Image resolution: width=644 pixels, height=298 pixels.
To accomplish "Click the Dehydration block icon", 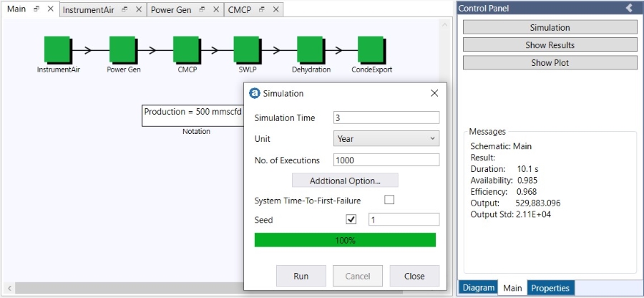I will (x=311, y=51).
